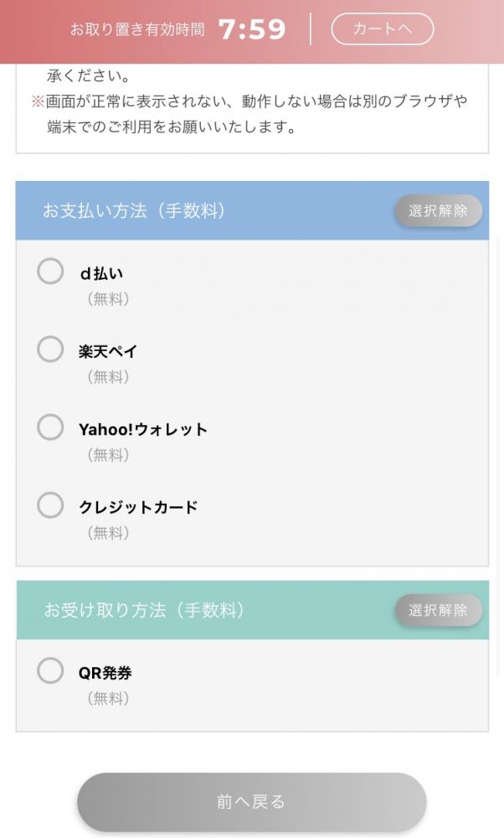Select the Yahoo!ウォレット radio circle
504x838 pixels.
point(50,427)
